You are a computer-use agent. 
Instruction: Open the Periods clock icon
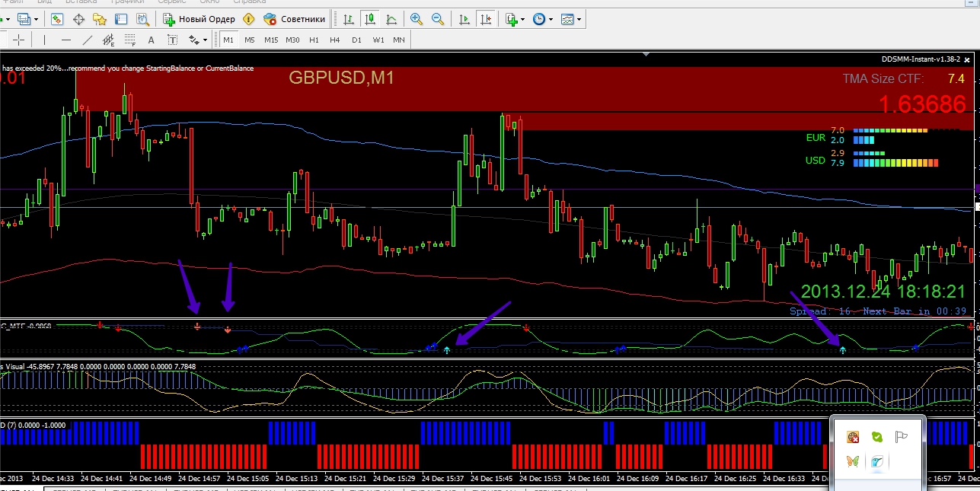click(539, 19)
